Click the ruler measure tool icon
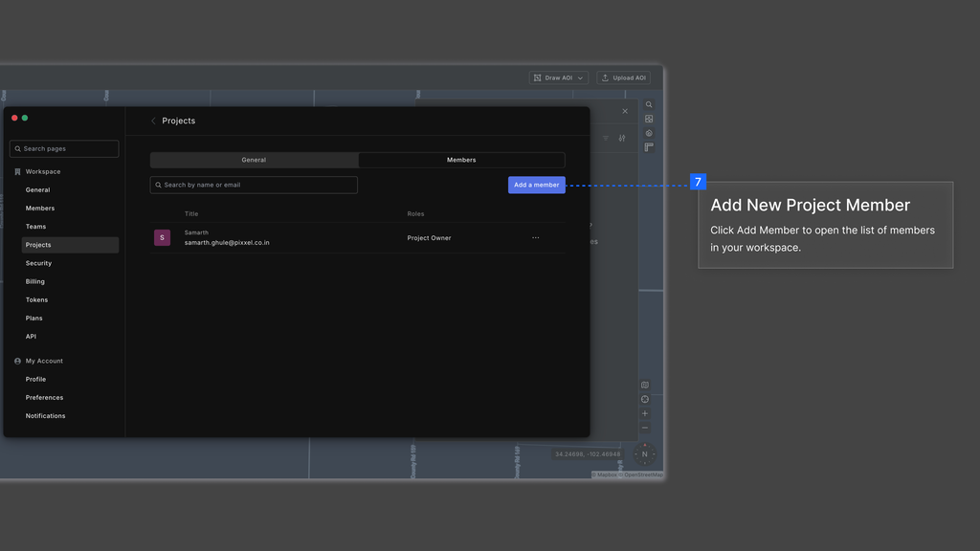This screenshot has width=980, height=551. click(649, 147)
